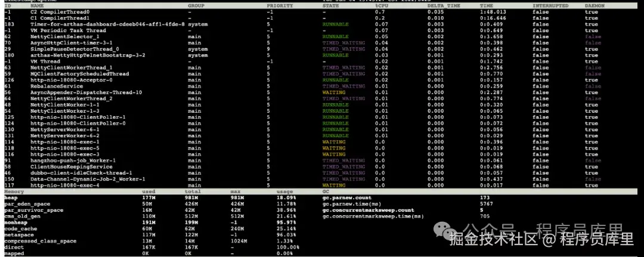Screen dimensions: 644x257
Task: Select hangzhou-push-job_Worker-1 thread name
Action: pos(73,160)
